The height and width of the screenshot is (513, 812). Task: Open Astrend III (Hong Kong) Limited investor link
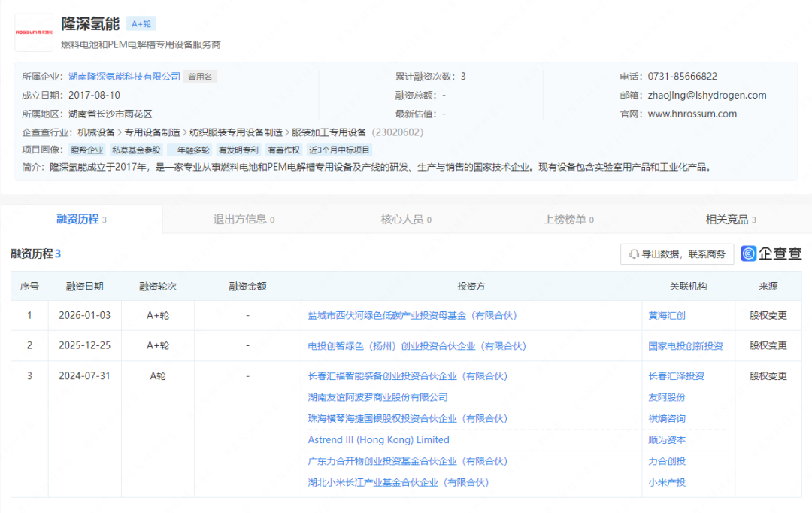click(379, 439)
